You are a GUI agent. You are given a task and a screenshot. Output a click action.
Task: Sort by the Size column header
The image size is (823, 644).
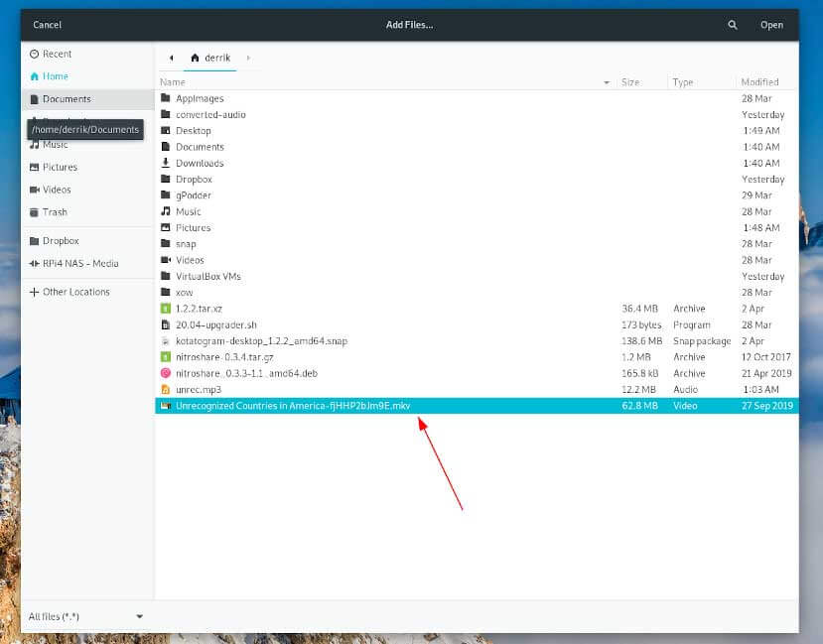641,81
